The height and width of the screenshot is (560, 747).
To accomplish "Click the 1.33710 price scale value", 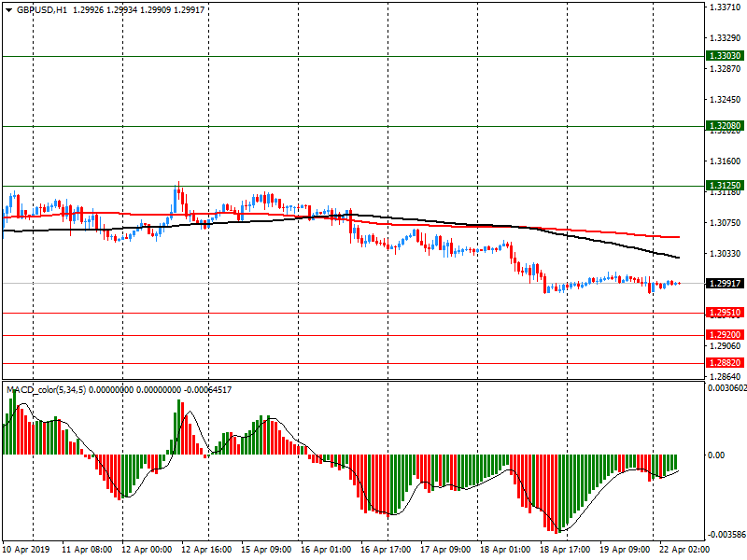I will (725, 7).
